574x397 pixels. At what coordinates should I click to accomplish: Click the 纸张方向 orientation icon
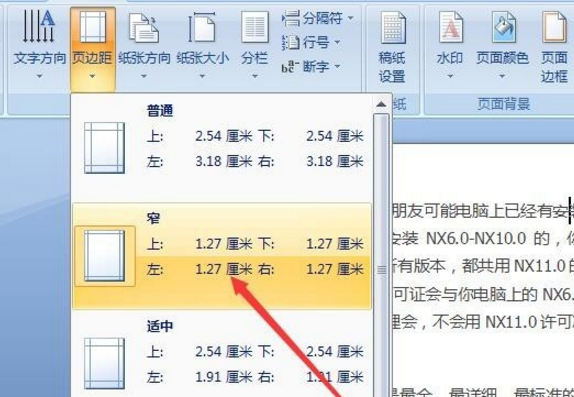coord(144,27)
